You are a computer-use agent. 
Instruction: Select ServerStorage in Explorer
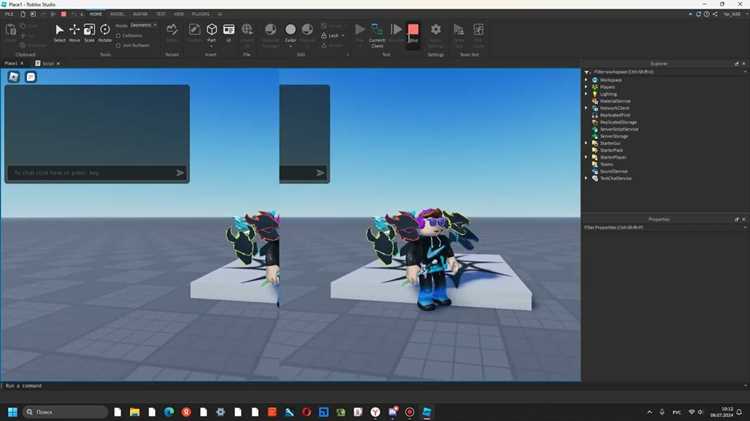tap(614, 136)
